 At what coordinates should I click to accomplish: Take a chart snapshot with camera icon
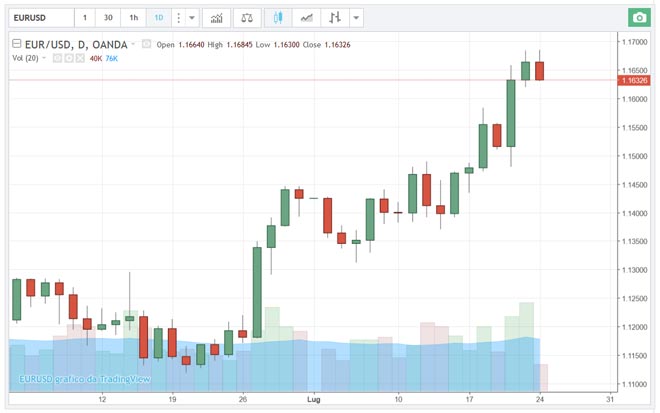(x=638, y=18)
